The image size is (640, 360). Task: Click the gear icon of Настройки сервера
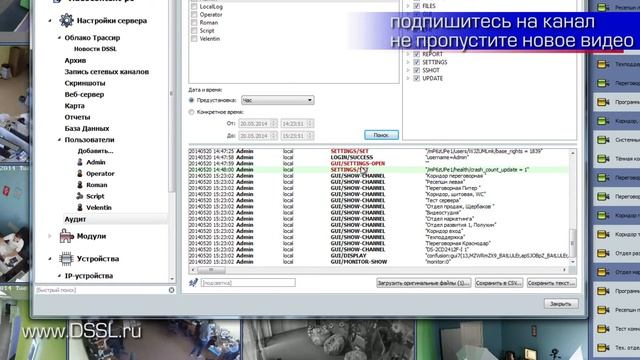66,20
